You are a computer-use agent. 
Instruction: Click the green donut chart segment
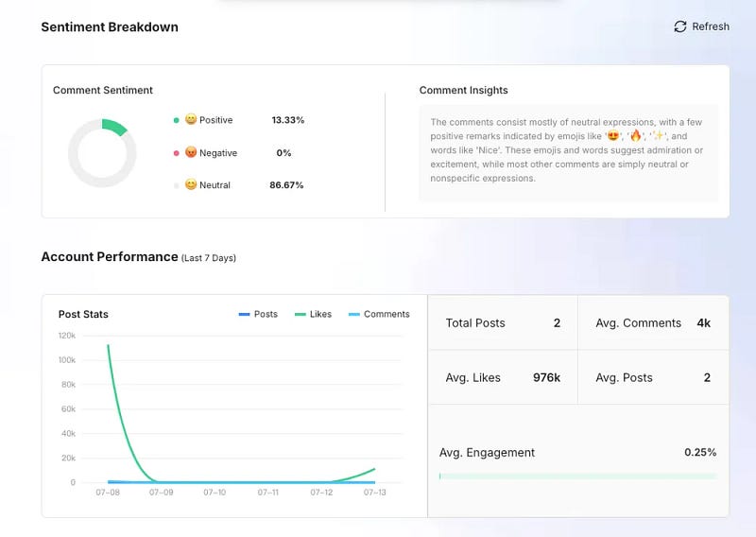pyautogui.click(x=114, y=126)
